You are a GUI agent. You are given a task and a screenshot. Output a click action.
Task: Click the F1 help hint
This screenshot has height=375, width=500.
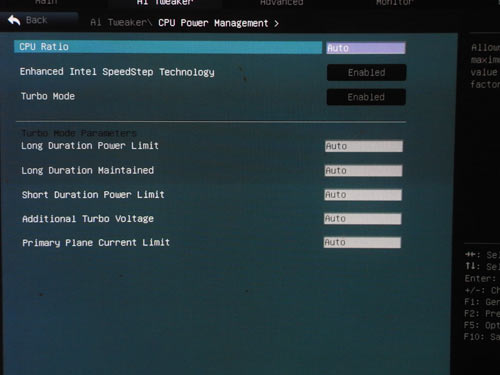[x=482, y=302]
